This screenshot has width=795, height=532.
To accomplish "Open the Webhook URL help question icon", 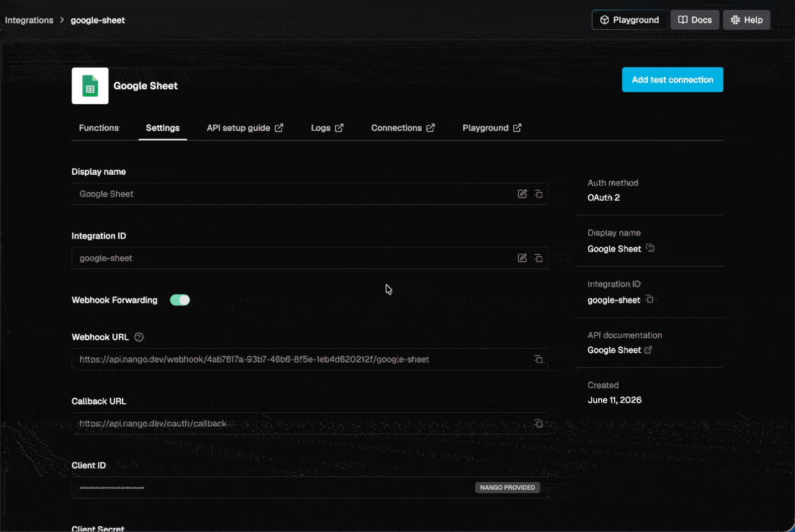I will pos(139,337).
